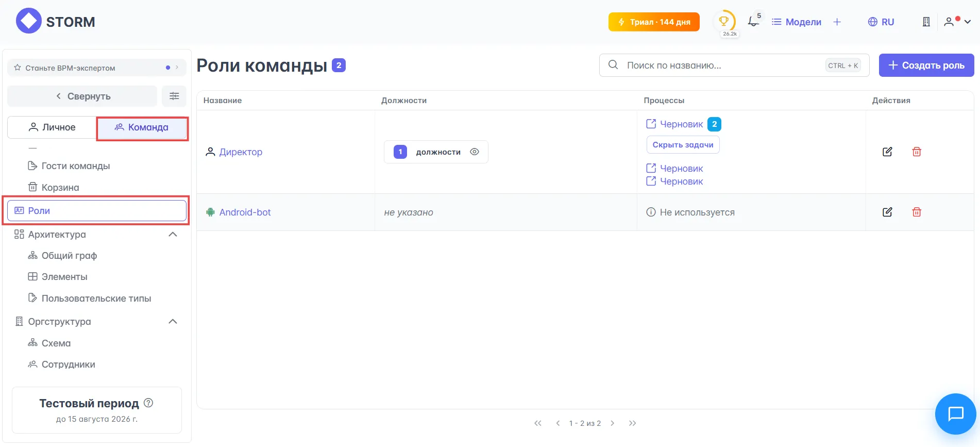Collapse the sidebar with Свернуть
Image resolution: width=980 pixels, height=447 pixels.
82,96
